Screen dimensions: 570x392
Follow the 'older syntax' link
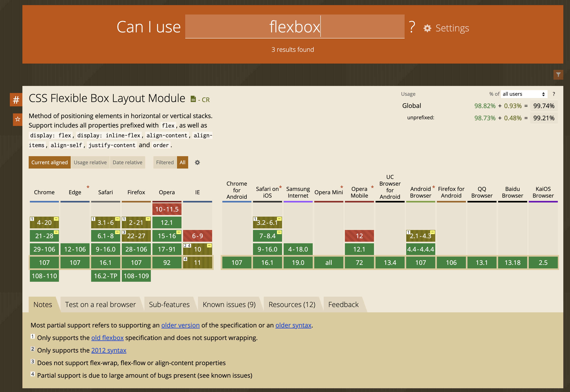click(293, 325)
